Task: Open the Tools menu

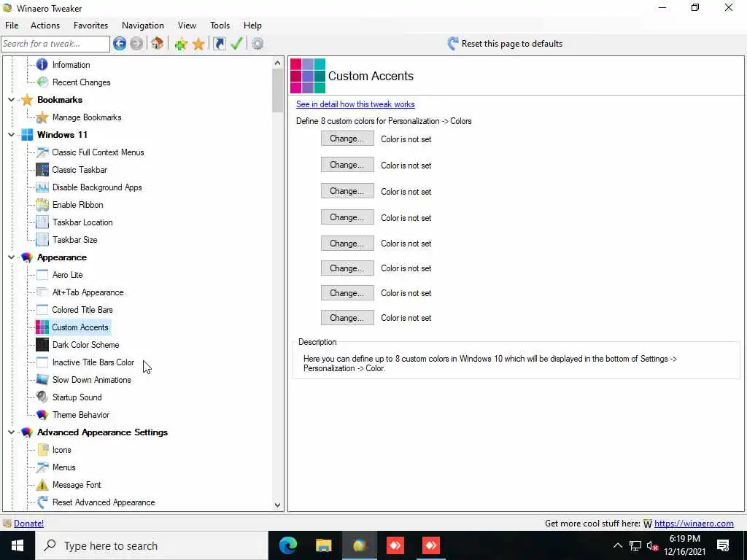Action: point(220,26)
